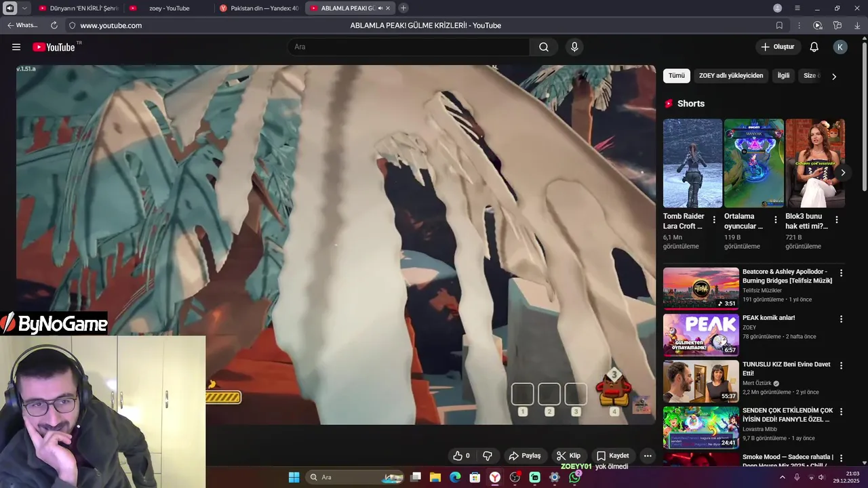The image size is (868, 488).
Task: Open options for PEAK komik anlar
Action: point(841,319)
